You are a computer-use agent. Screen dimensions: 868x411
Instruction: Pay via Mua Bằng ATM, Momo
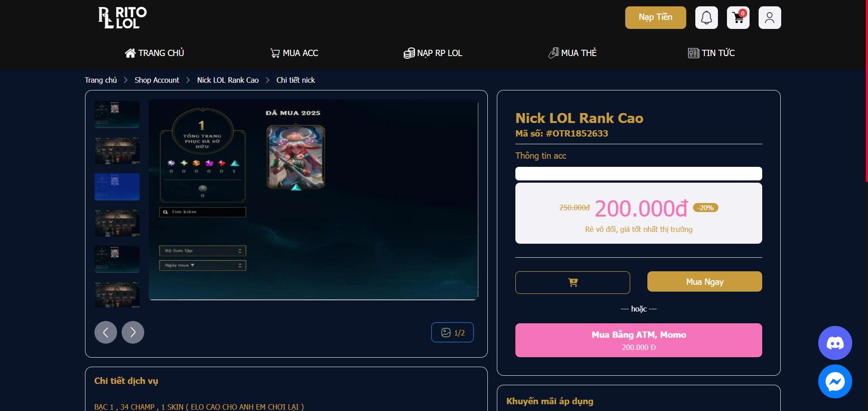point(638,340)
